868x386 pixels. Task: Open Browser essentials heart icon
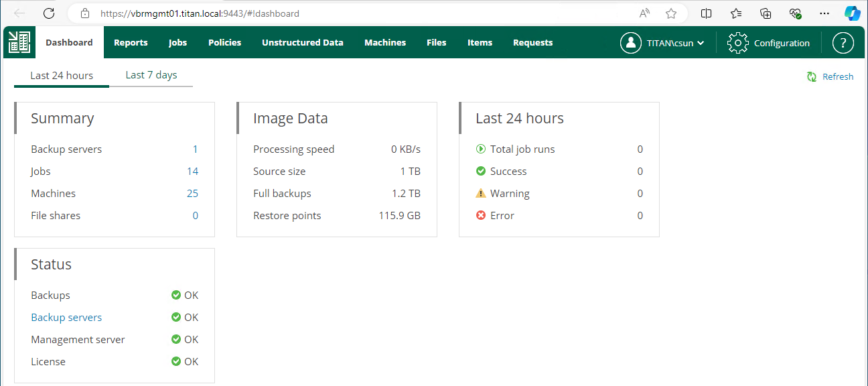point(795,13)
